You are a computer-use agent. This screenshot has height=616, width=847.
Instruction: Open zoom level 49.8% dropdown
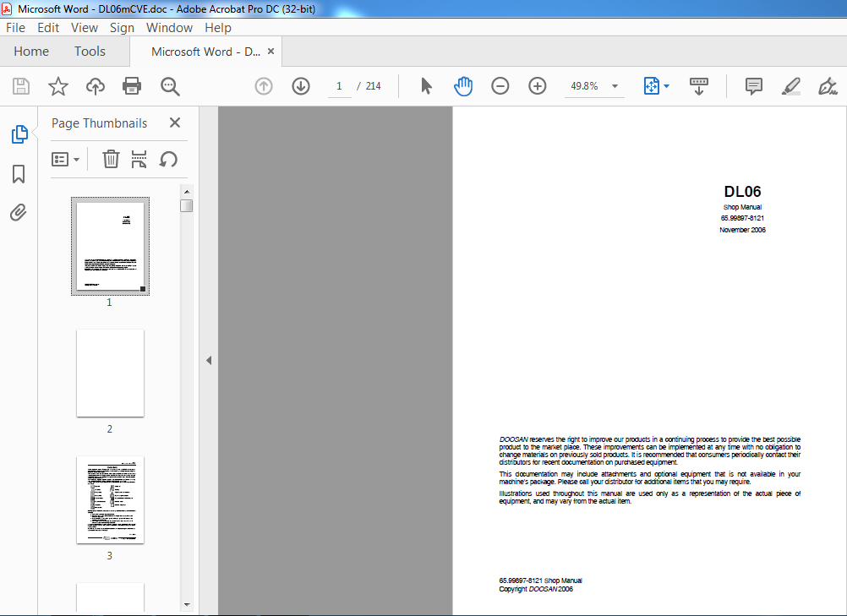pyautogui.click(x=615, y=86)
